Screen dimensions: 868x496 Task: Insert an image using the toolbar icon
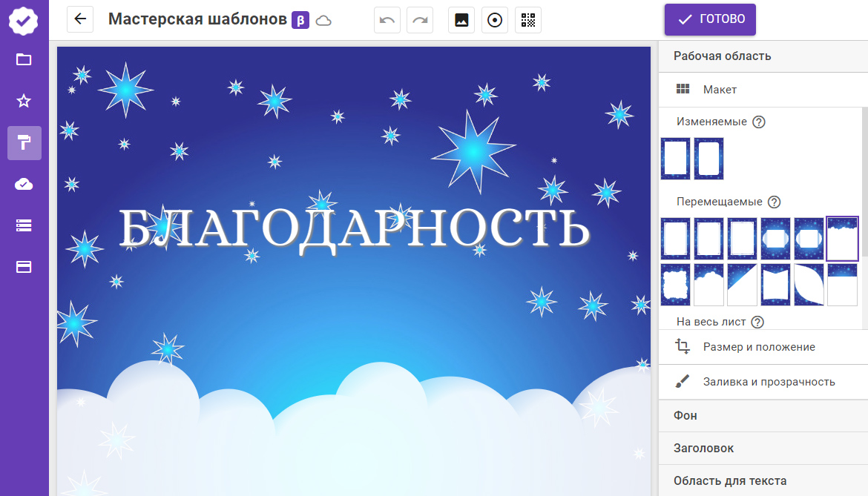(461, 19)
